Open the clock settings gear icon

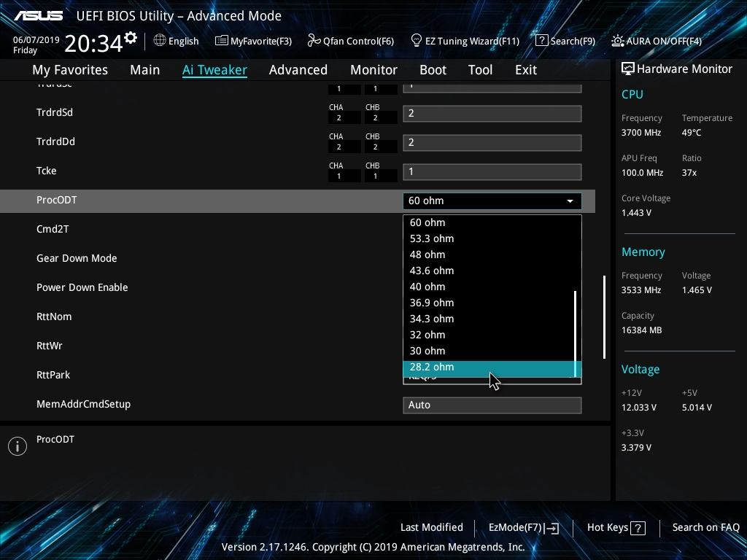(131, 38)
